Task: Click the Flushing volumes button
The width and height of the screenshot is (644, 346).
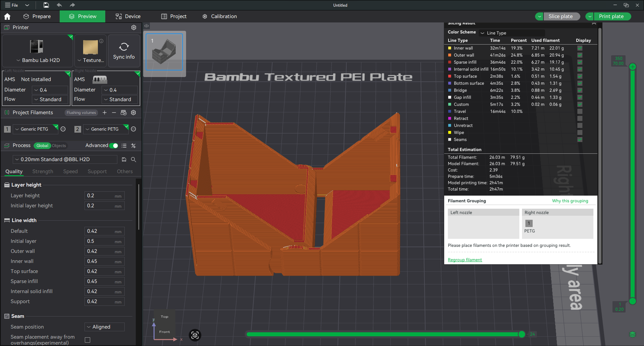Action: coord(81,113)
